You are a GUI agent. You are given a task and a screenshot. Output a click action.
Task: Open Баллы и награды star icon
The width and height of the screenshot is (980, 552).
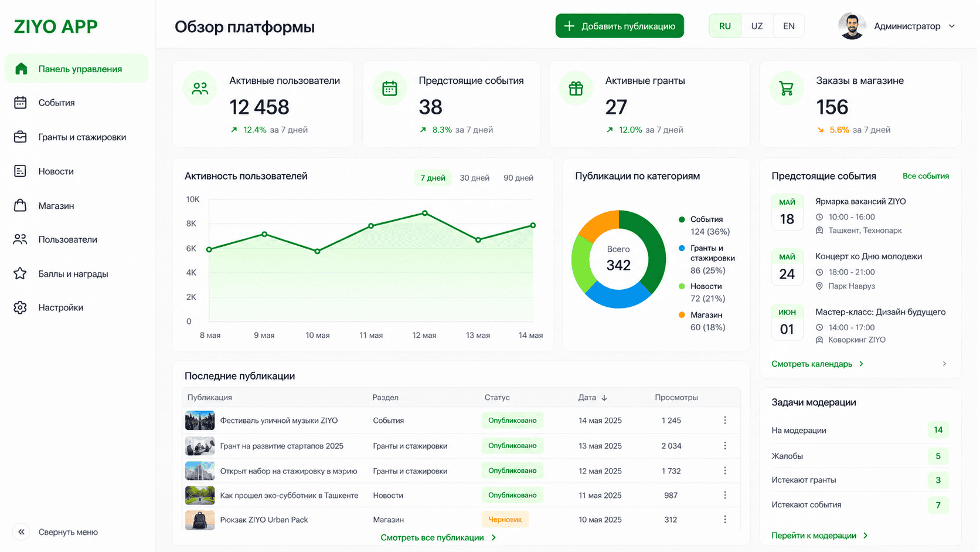click(x=21, y=273)
